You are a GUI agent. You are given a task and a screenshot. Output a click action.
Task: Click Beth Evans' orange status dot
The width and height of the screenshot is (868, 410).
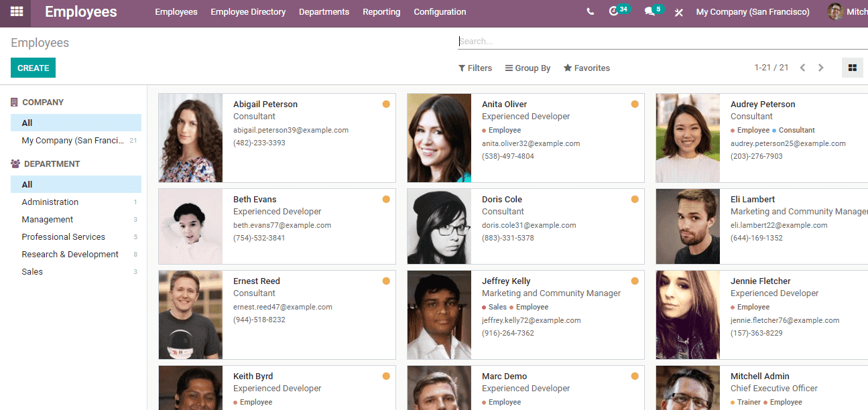386,200
